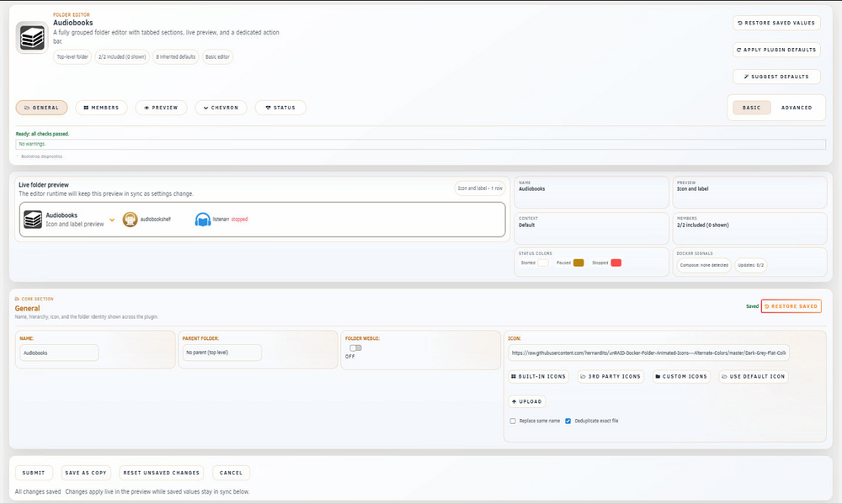Click the 'audiobookshelf' container label
The width and height of the screenshot is (842, 504).
tap(156, 219)
